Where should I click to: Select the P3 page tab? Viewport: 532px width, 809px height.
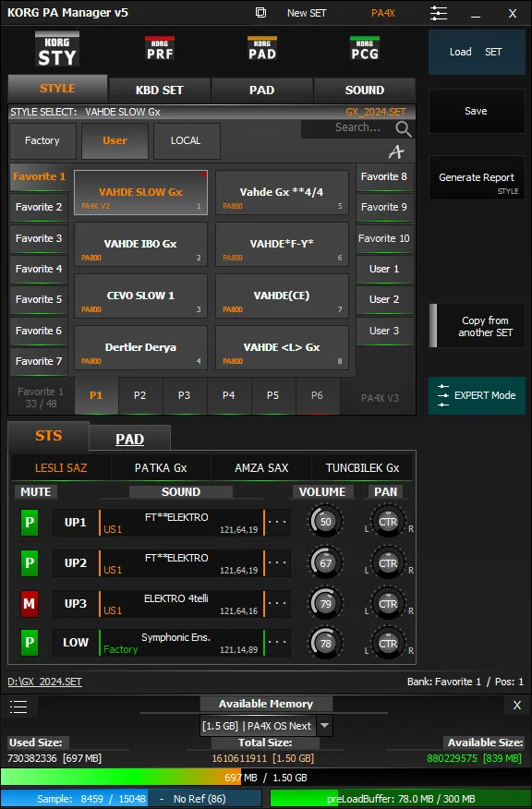(184, 395)
